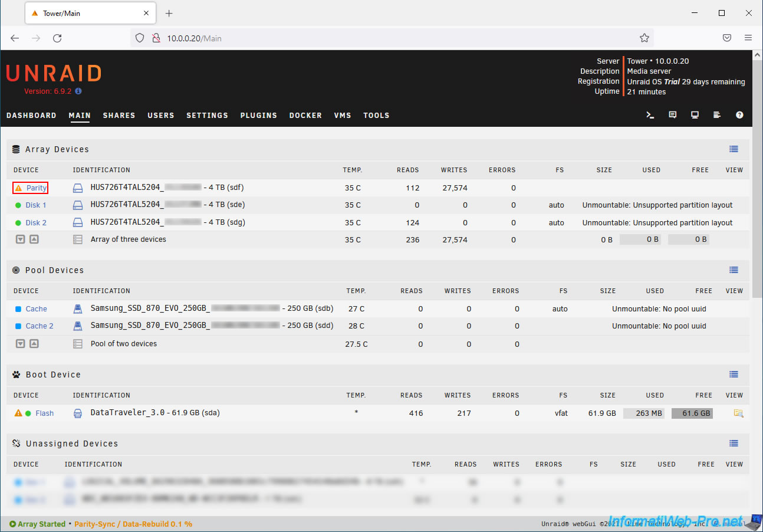This screenshot has width=763, height=532.
Task: Click the feedback speech bubble icon
Action: click(673, 115)
